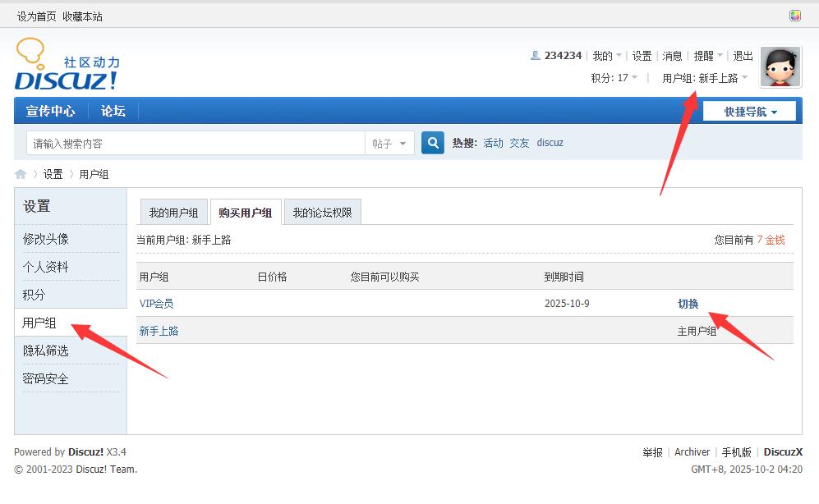819x504 pixels.
Task: Open 密码安全 in settings sidebar
Action: (x=46, y=378)
